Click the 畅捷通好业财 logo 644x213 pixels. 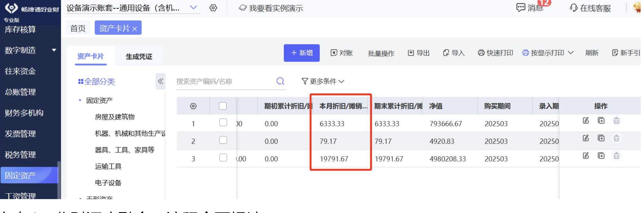coord(32,8)
